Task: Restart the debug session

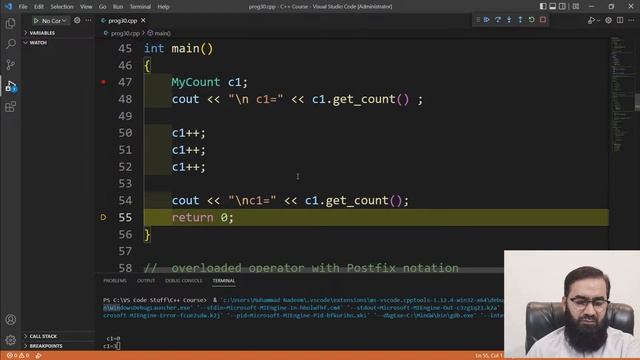Action: click(x=531, y=20)
